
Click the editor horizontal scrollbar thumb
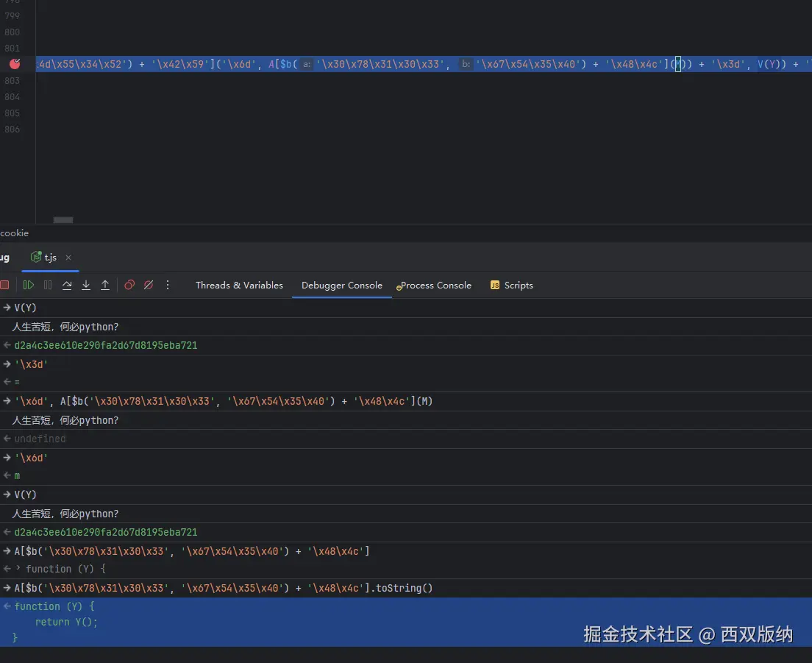pos(63,220)
